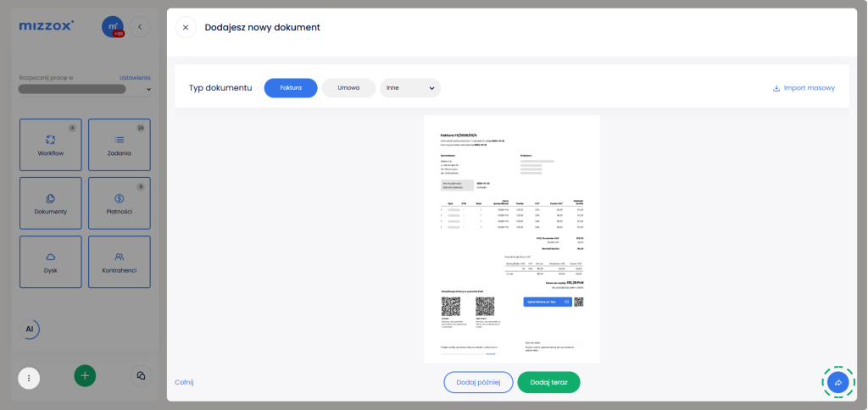Open the Dysk cloud tile
The image size is (868, 410).
[x=51, y=262]
